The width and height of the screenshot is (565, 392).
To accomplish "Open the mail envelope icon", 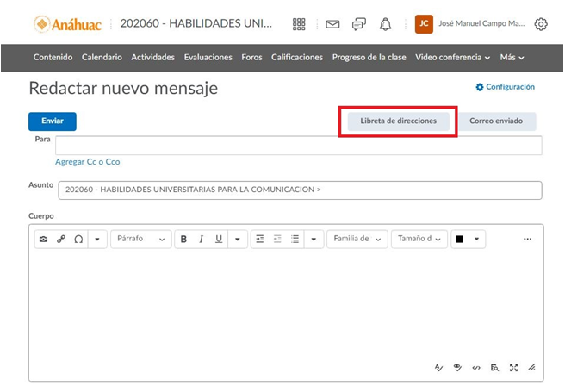I will pos(332,24).
